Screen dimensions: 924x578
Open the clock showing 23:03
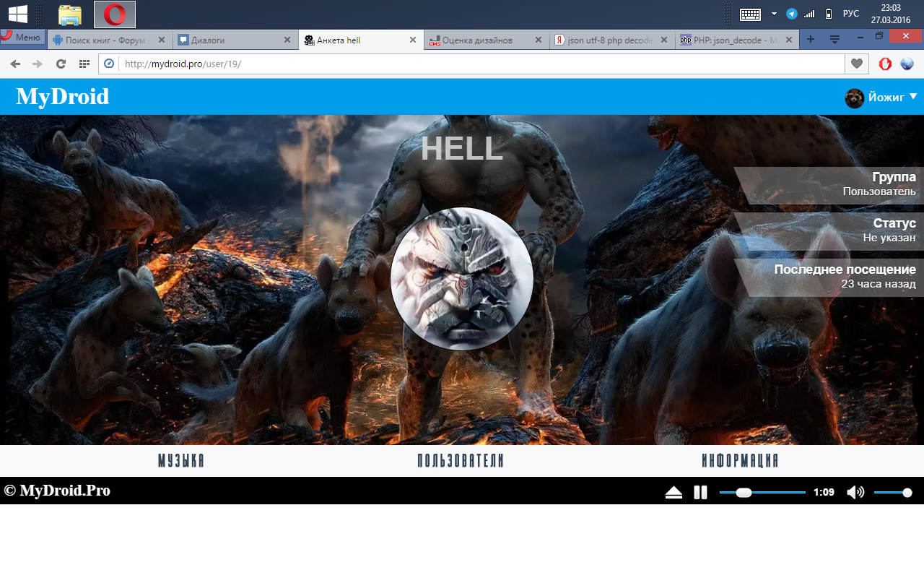click(x=891, y=14)
